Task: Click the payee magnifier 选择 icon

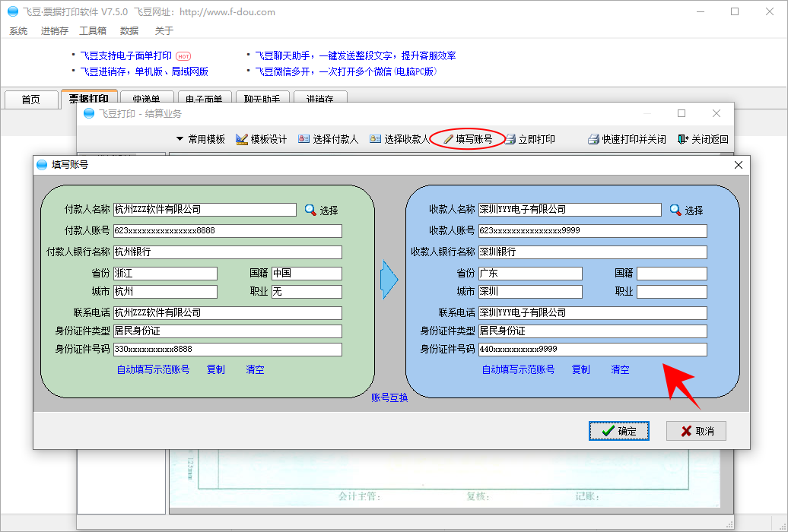Action: (x=675, y=210)
